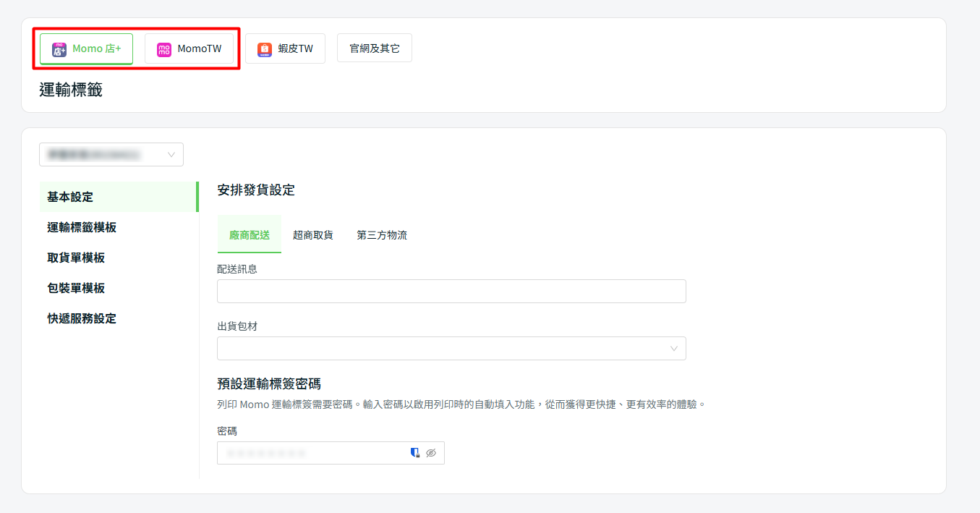Focus the 密碼 password input field
This screenshot has height=513, width=980.
click(x=311, y=453)
